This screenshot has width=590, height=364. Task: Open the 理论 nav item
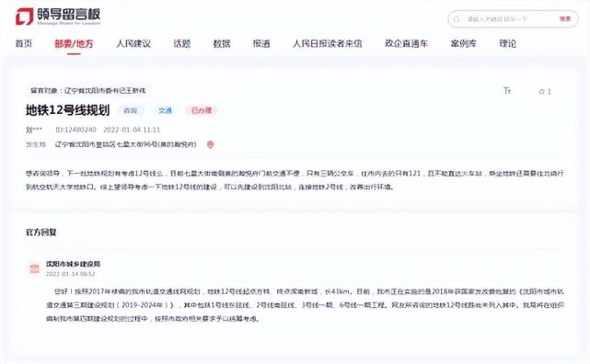(507, 43)
